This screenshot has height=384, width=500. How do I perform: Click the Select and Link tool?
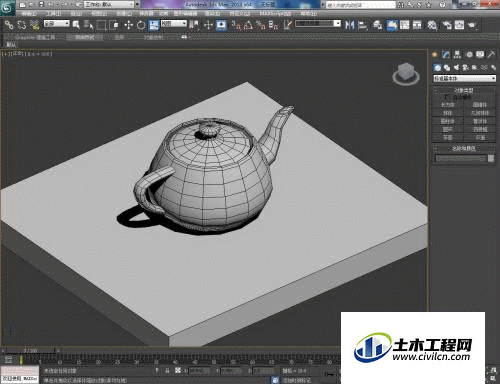9,25
